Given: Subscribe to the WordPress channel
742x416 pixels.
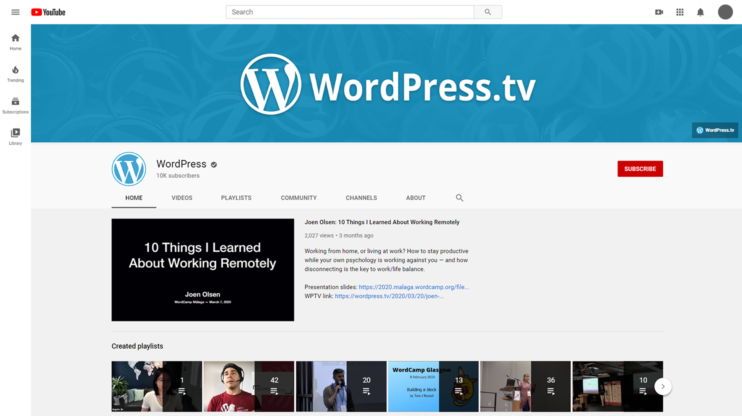Looking at the screenshot, I should click(640, 169).
